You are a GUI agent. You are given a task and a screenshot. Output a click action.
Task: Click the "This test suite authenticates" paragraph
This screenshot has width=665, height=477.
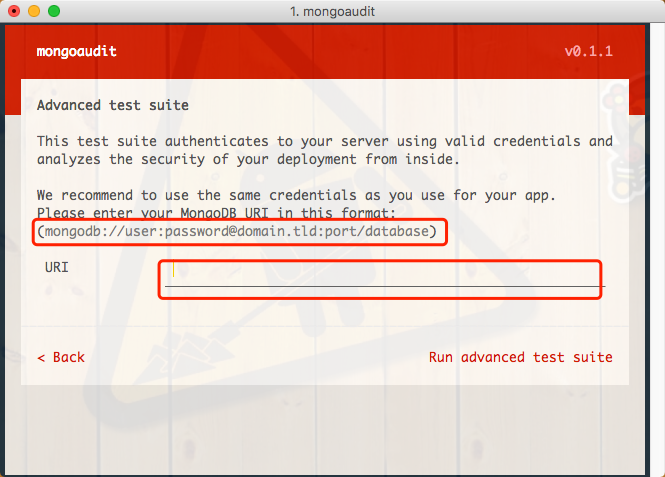pyautogui.click(x=325, y=150)
